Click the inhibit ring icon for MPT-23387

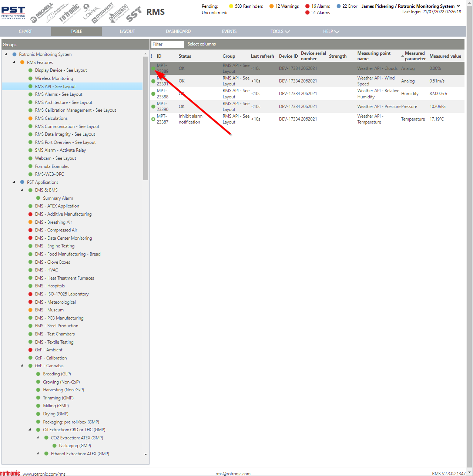point(153,119)
